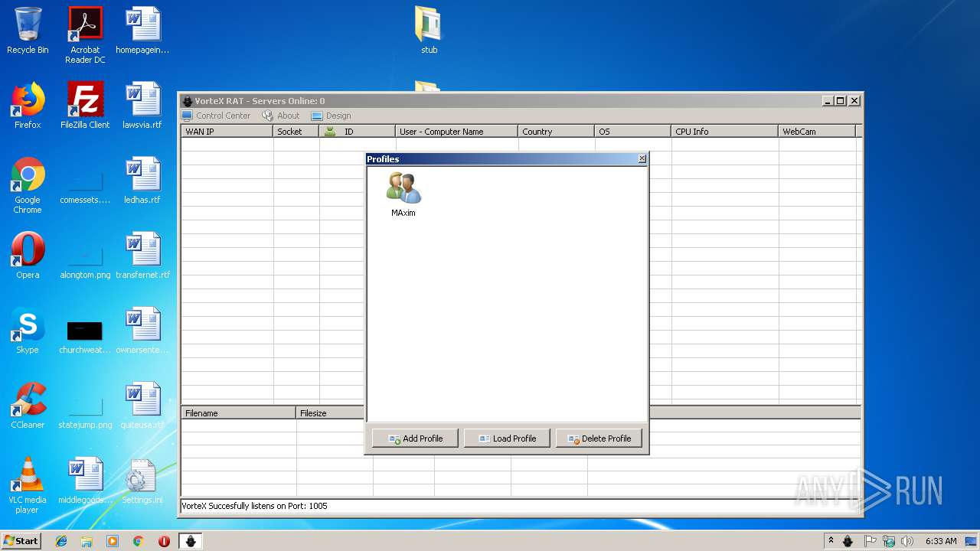The image size is (980, 551).
Task: Click the ID column header
Action: click(358, 132)
